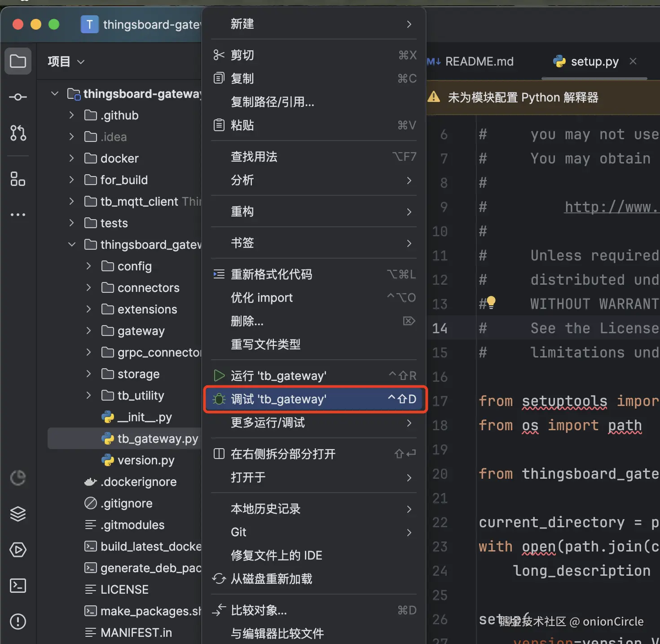Select 查找用法 in context menu

tap(314, 156)
